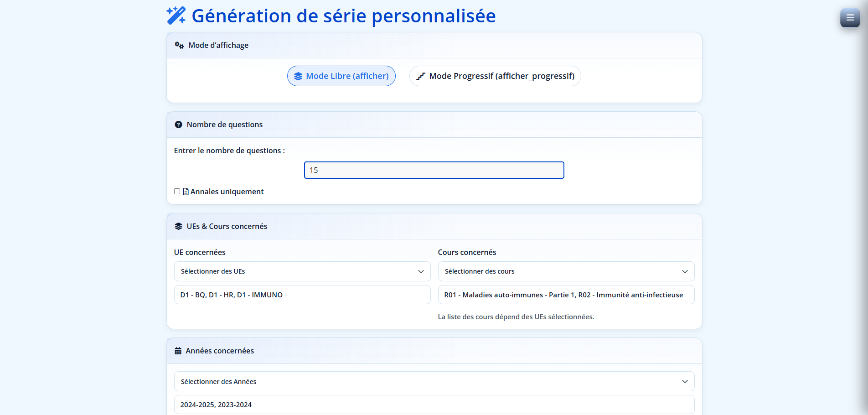This screenshot has height=415, width=868.
Task: Expand the Sélectionner des Années dropdown
Action: (434, 381)
